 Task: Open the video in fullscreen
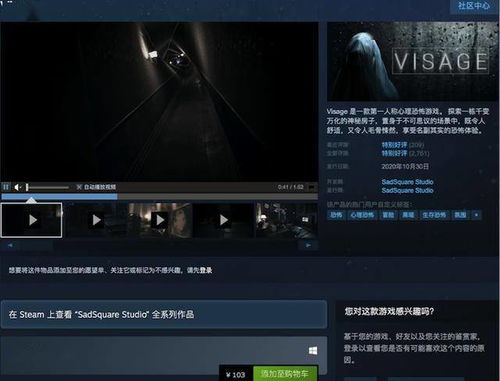coord(312,187)
